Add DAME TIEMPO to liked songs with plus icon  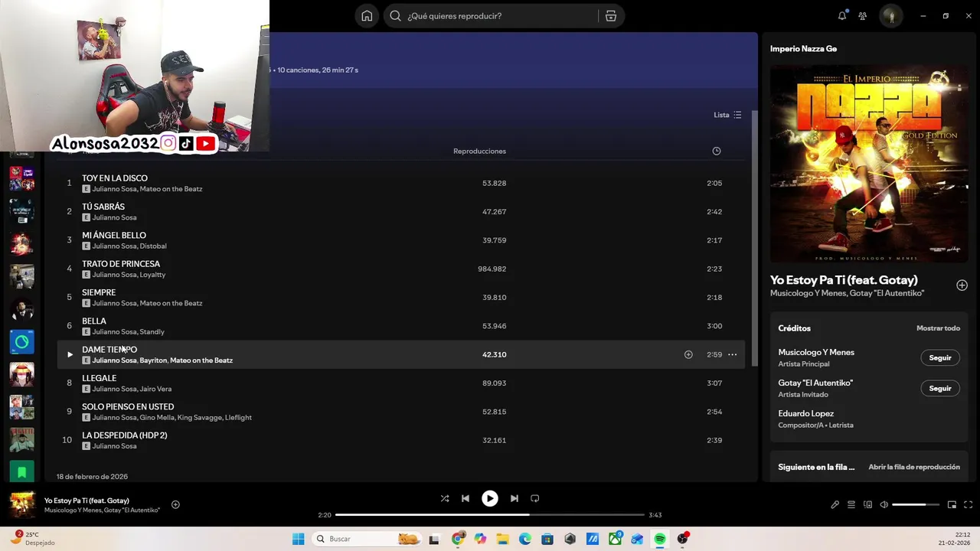[x=688, y=354]
